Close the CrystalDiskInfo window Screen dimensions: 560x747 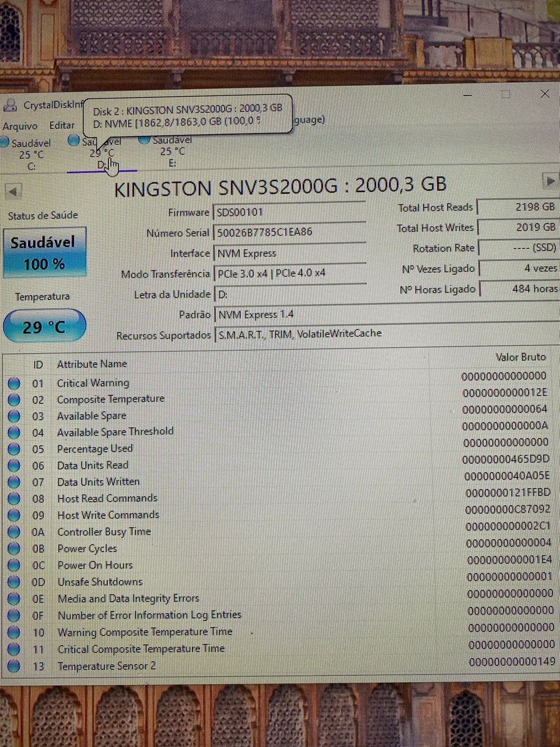click(545, 93)
